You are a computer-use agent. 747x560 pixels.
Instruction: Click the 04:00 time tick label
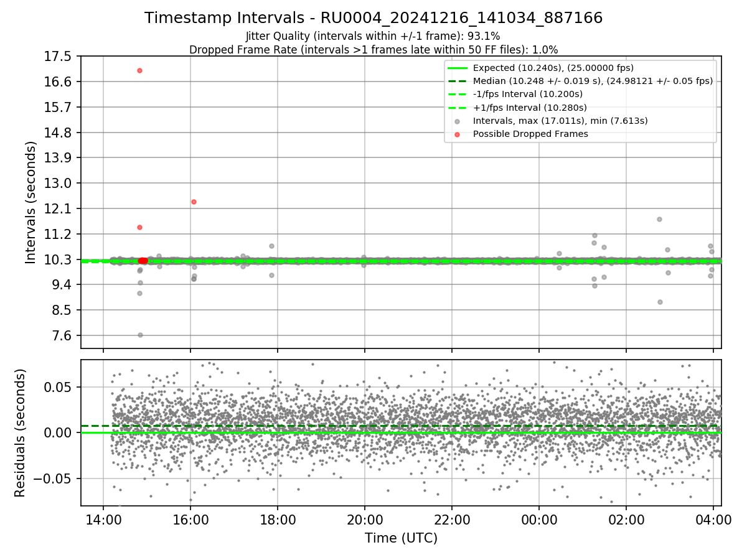[713, 520]
